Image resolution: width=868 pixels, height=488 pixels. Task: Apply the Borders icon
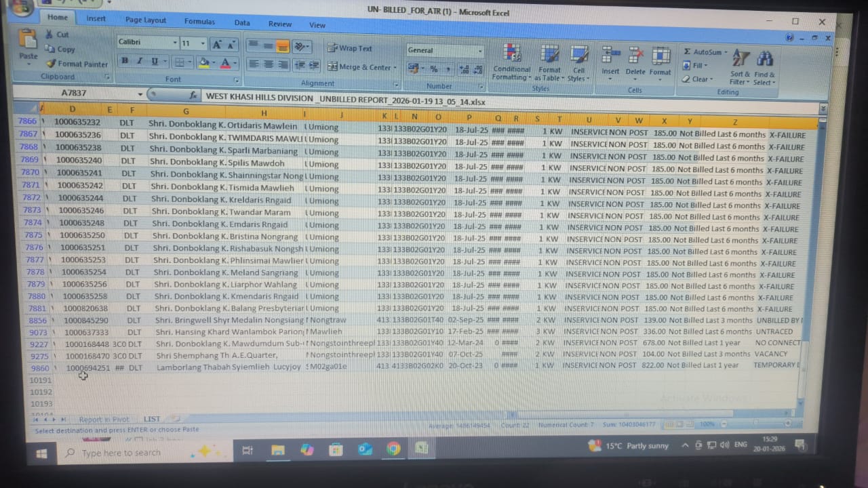pos(179,62)
